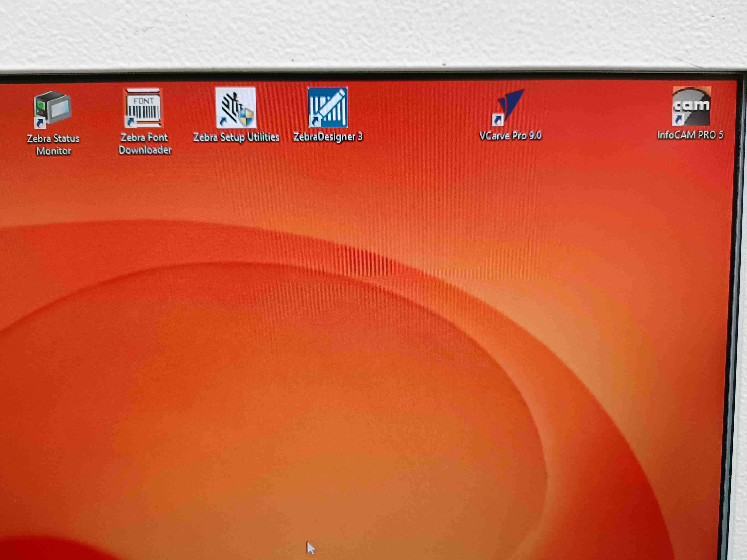
Task: Click the "ZebraDesigner 3" label text
Action: coord(328,137)
